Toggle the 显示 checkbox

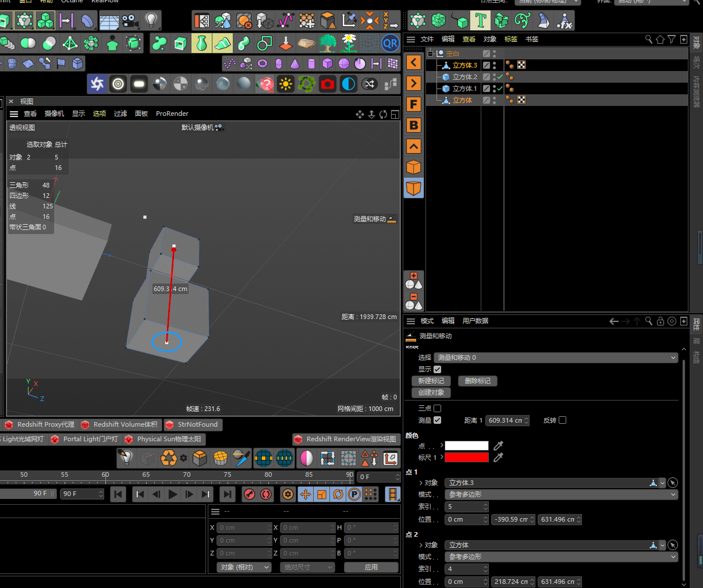pos(438,369)
